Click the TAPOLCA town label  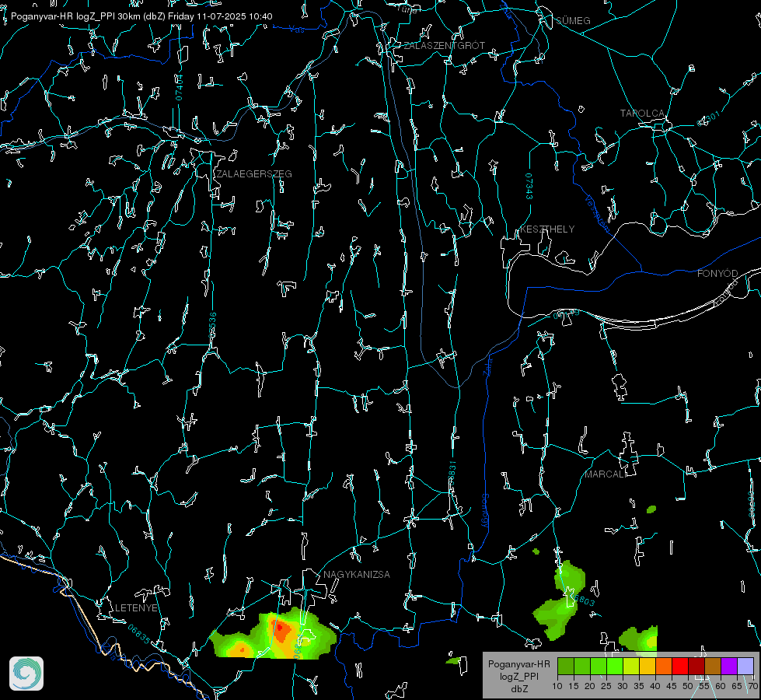642,114
